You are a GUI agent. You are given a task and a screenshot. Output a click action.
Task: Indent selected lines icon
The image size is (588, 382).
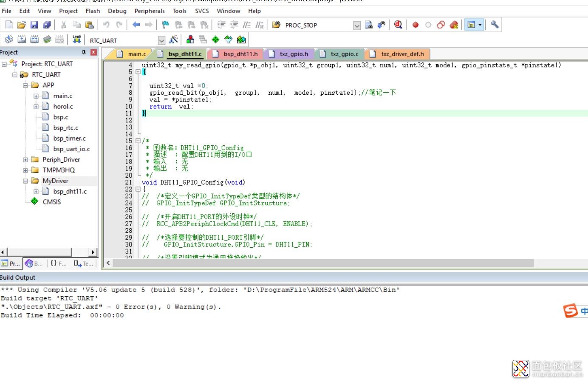point(221,25)
